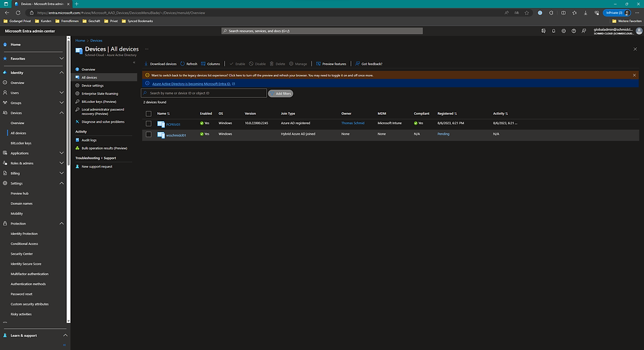The image size is (644, 350).
Task: Sort by the Activity column header
Action: [500, 114]
